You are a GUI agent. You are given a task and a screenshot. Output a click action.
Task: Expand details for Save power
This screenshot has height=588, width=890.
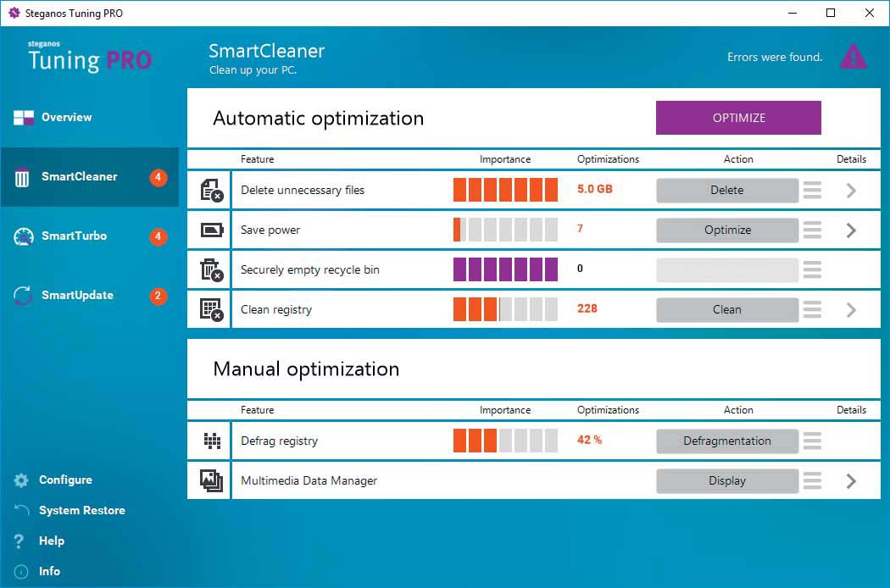[x=851, y=230]
